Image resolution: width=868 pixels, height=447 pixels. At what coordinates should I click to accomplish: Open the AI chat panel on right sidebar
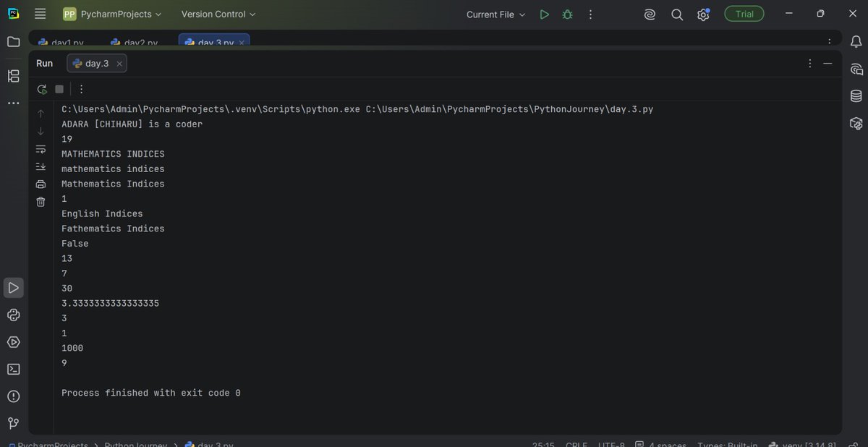point(856,69)
